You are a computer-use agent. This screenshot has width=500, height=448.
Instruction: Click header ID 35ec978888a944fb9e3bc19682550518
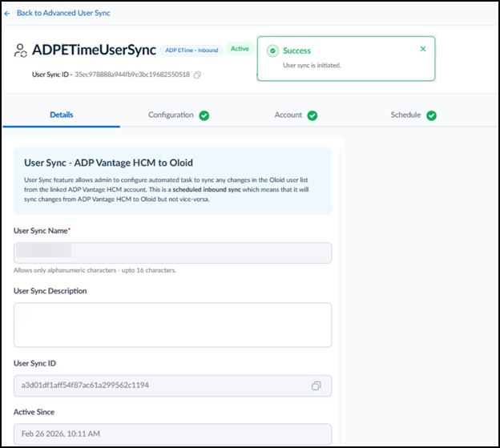click(132, 75)
